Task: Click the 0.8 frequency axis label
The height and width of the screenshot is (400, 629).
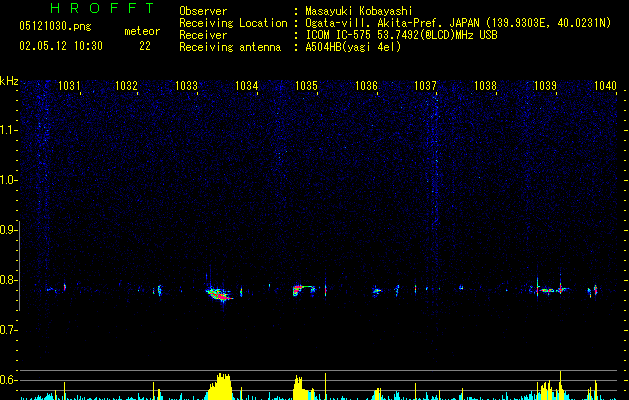Action: [8, 280]
